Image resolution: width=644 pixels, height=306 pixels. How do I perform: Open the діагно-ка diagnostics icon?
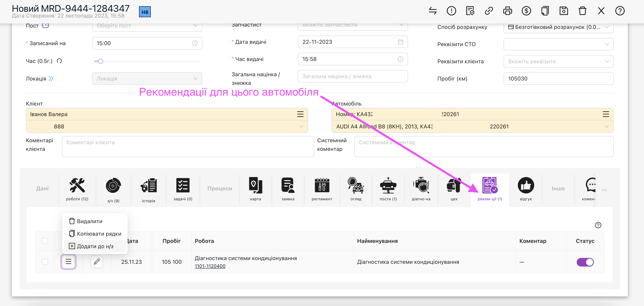[x=421, y=189]
